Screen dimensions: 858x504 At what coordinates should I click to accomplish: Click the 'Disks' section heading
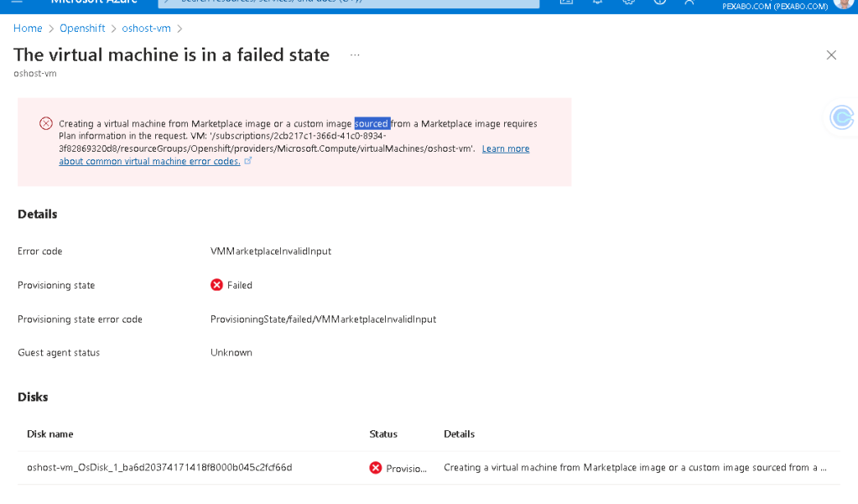click(x=33, y=397)
